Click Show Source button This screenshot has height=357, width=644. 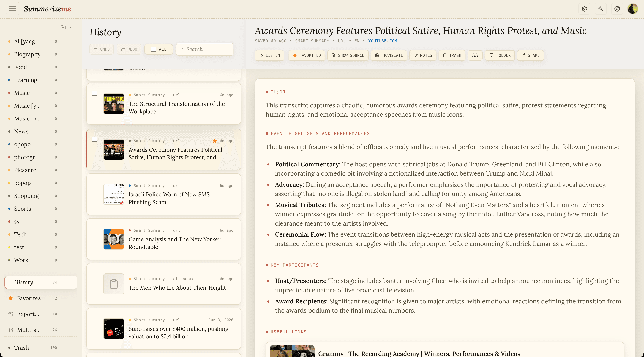click(348, 55)
